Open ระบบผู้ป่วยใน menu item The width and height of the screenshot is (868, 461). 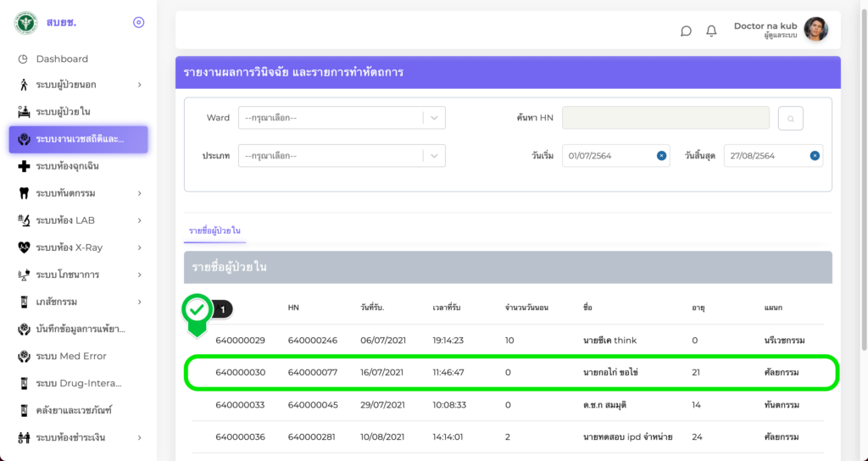pos(63,112)
